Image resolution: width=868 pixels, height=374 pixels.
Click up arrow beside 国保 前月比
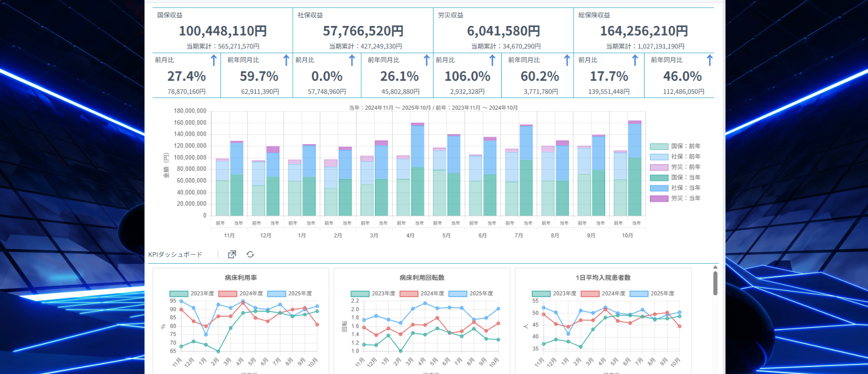click(214, 60)
